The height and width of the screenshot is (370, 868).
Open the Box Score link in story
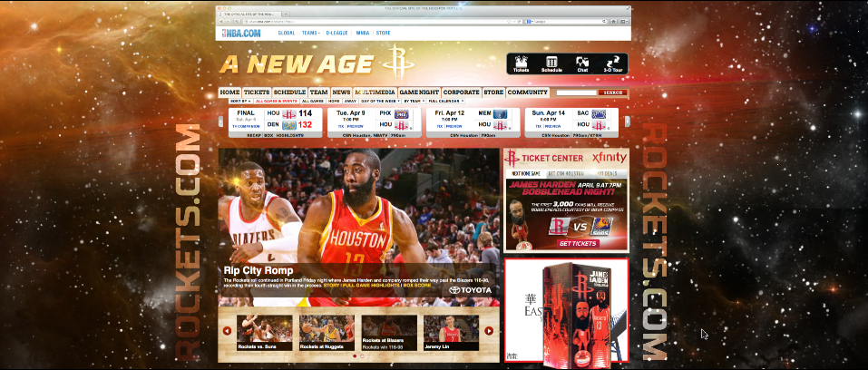pos(417,286)
